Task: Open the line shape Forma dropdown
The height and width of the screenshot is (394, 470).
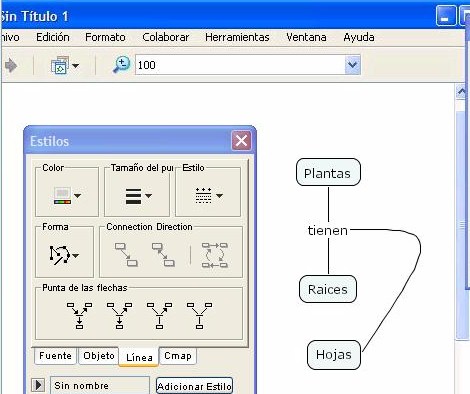Action: [x=64, y=255]
